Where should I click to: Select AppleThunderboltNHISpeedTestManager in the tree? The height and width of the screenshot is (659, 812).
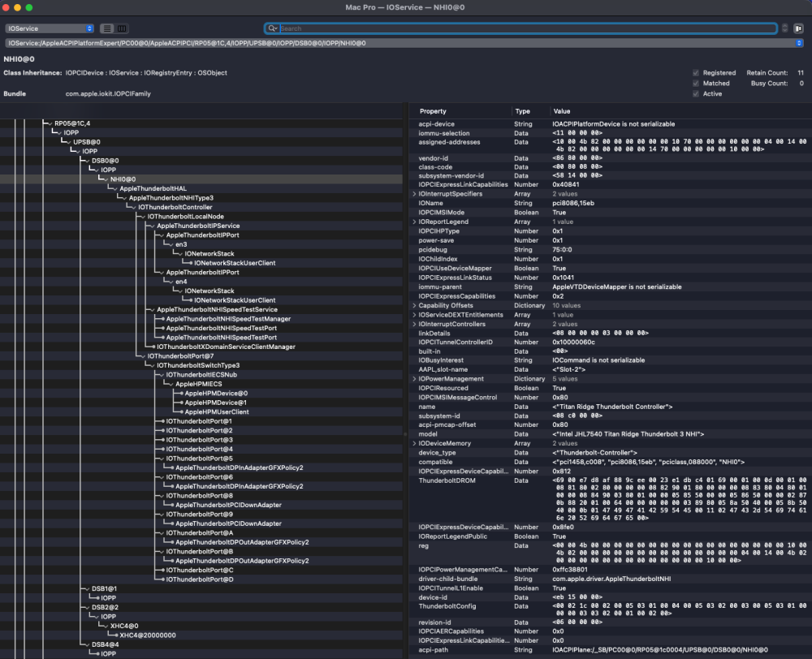(x=228, y=319)
